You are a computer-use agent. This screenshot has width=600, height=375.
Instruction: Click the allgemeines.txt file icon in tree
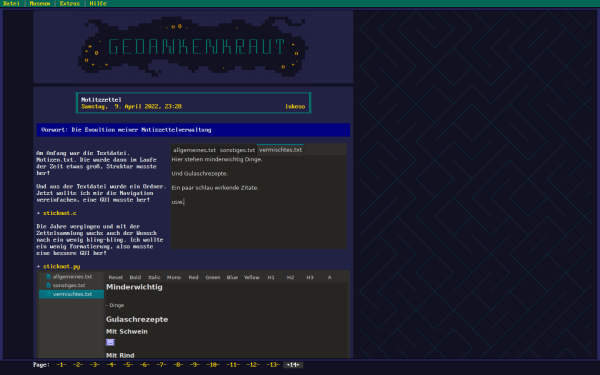pyautogui.click(x=49, y=276)
